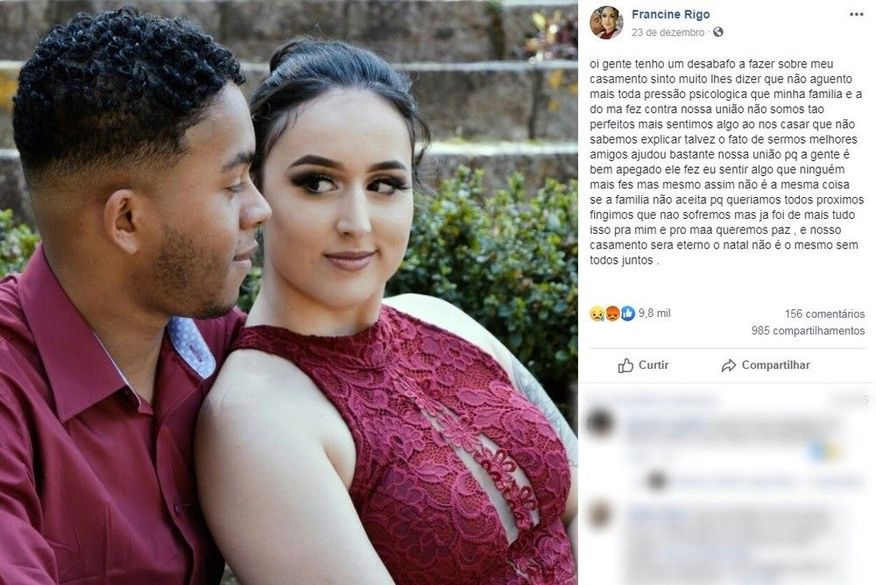
Task: Click the couple photo to enlarge it
Action: 289,292
